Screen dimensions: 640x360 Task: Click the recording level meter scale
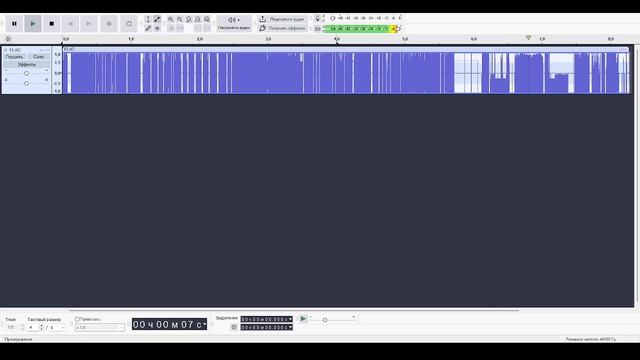tap(366, 18)
